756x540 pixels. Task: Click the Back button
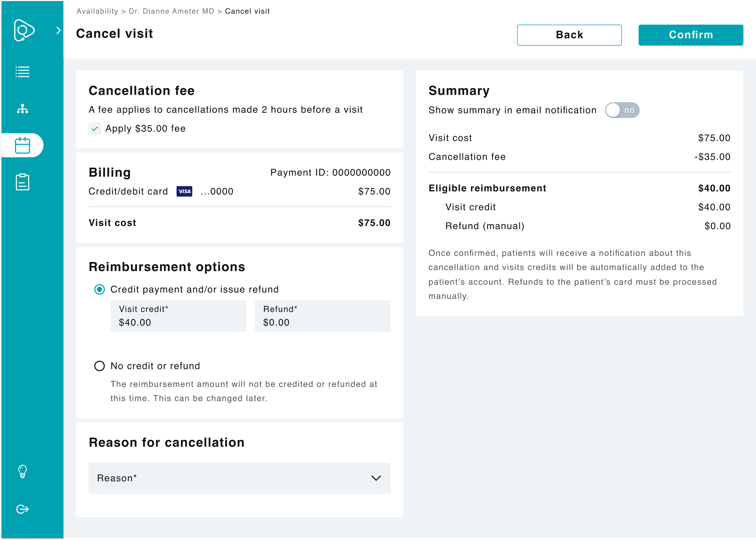(569, 35)
